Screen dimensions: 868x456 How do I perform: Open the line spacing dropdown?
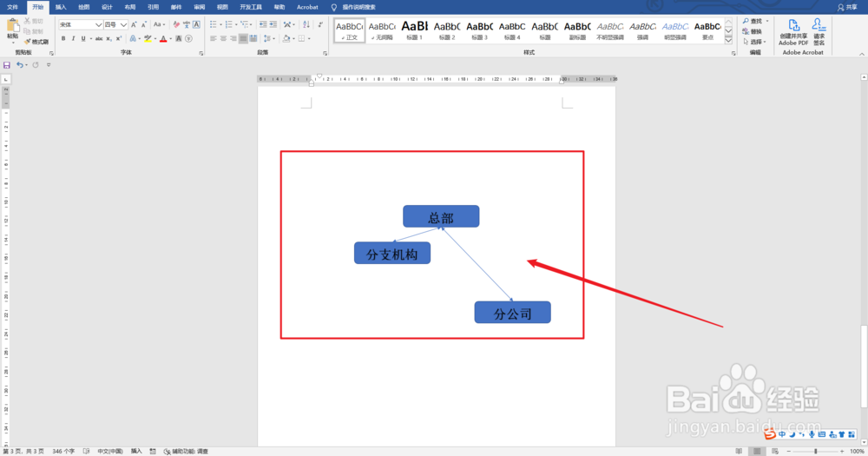pyautogui.click(x=268, y=39)
